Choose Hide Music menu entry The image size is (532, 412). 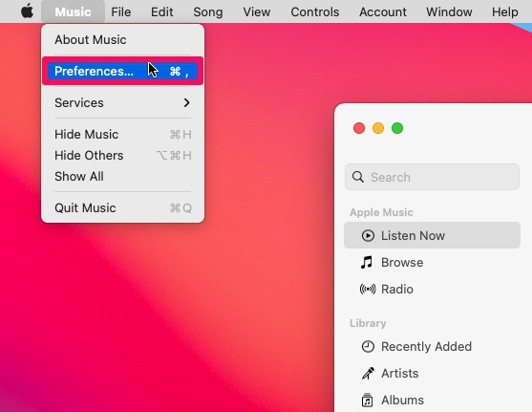[122, 135]
